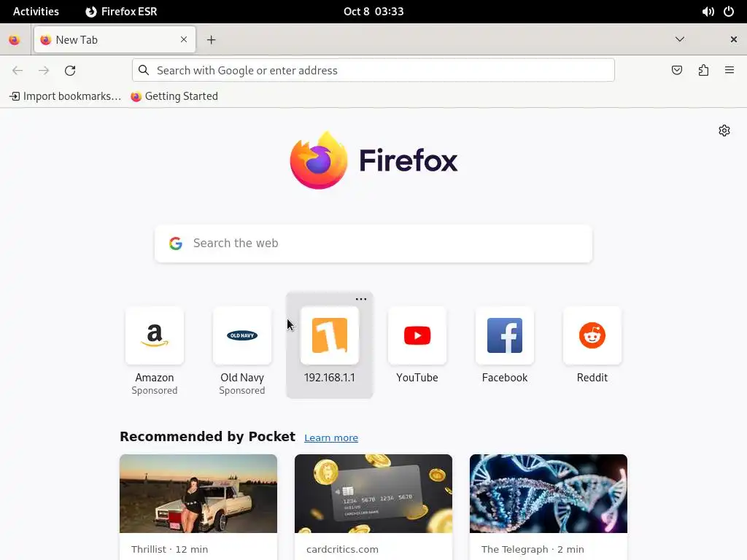Click the magnifier icon in address bar
Screen dimensions: 747x560
tap(144, 70)
